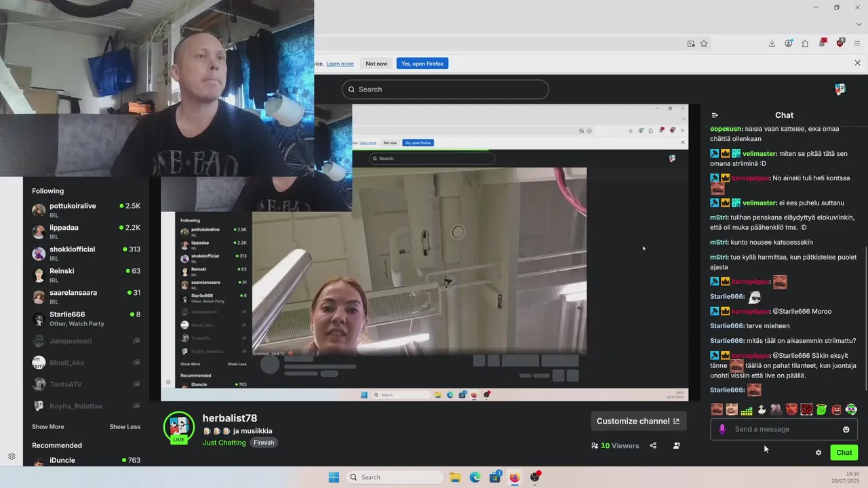
Task: Collapse following list with Show Less
Action: click(x=125, y=427)
